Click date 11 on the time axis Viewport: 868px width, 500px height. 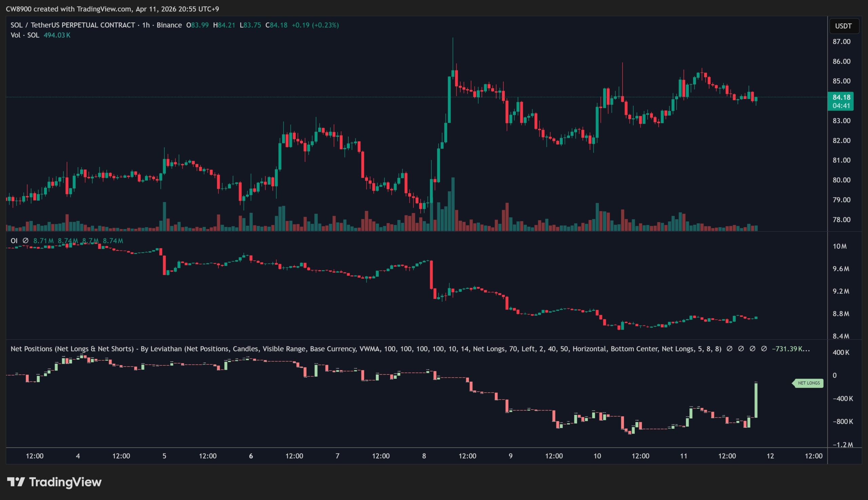tap(684, 456)
